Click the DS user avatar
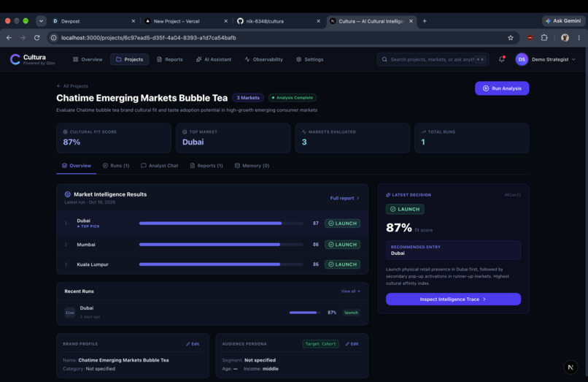Viewport: 588px width, 382px height. pyautogui.click(x=522, y=59)
